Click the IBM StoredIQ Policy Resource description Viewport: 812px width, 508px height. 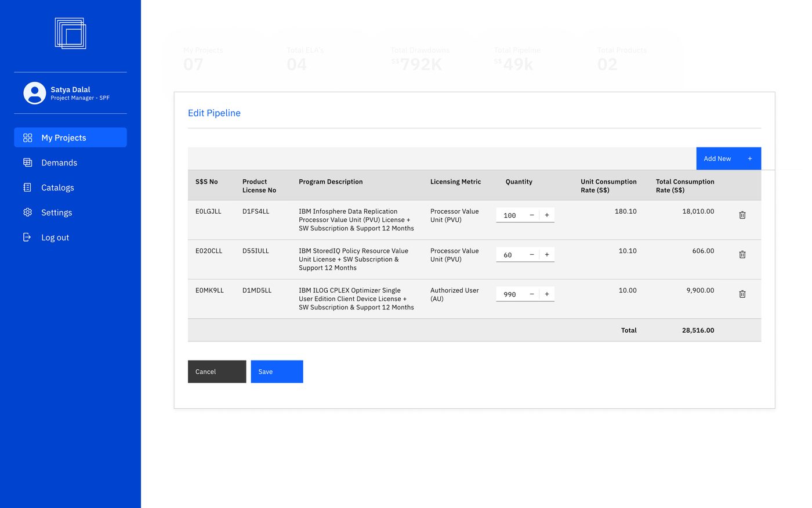point(354,260)
